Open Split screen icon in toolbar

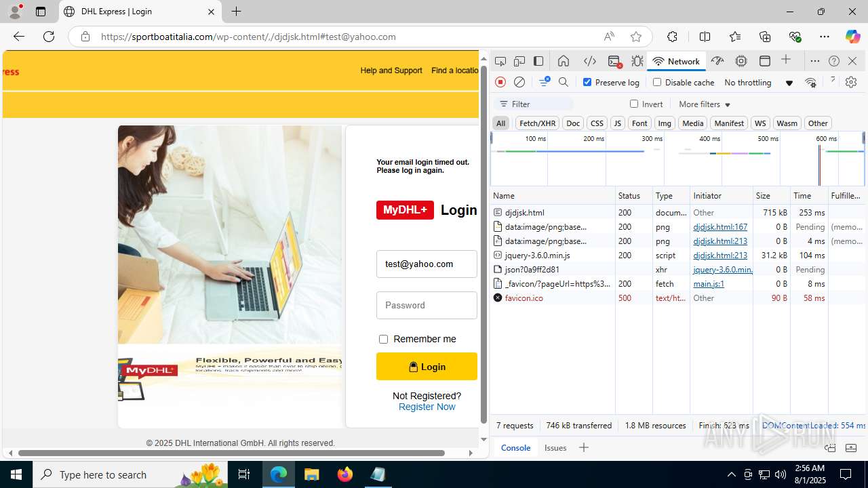pos(705,37)
